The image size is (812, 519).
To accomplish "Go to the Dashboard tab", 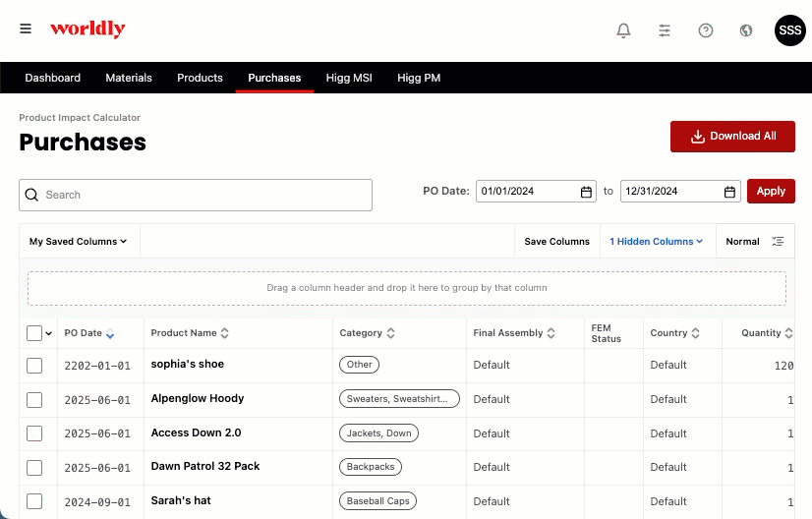I will [53, 78].
